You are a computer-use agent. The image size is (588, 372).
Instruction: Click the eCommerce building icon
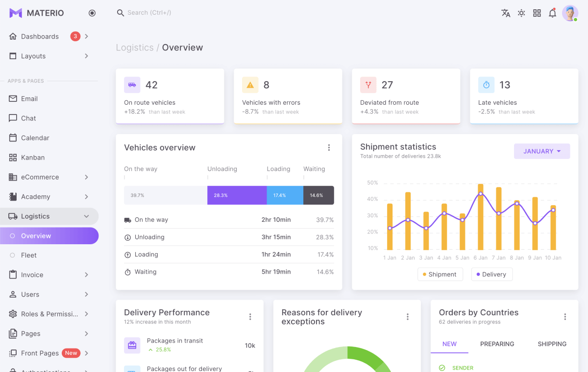click(x=13, y=177)
